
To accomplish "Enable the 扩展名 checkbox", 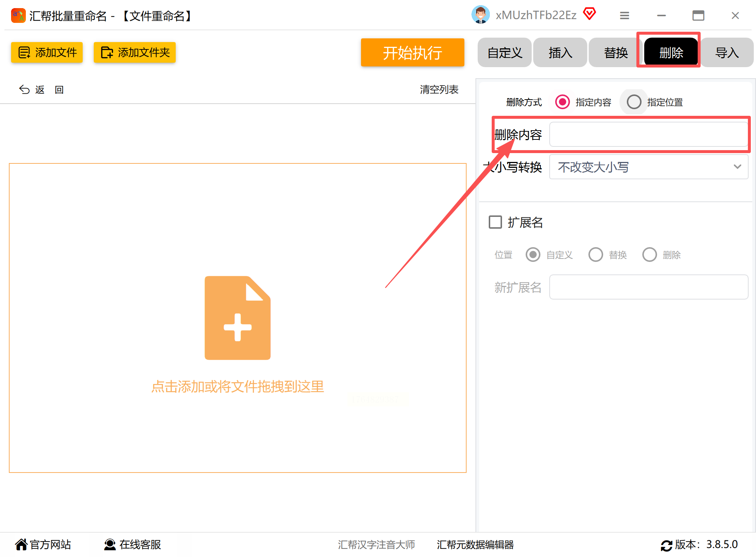I will [x=495, y=222].
